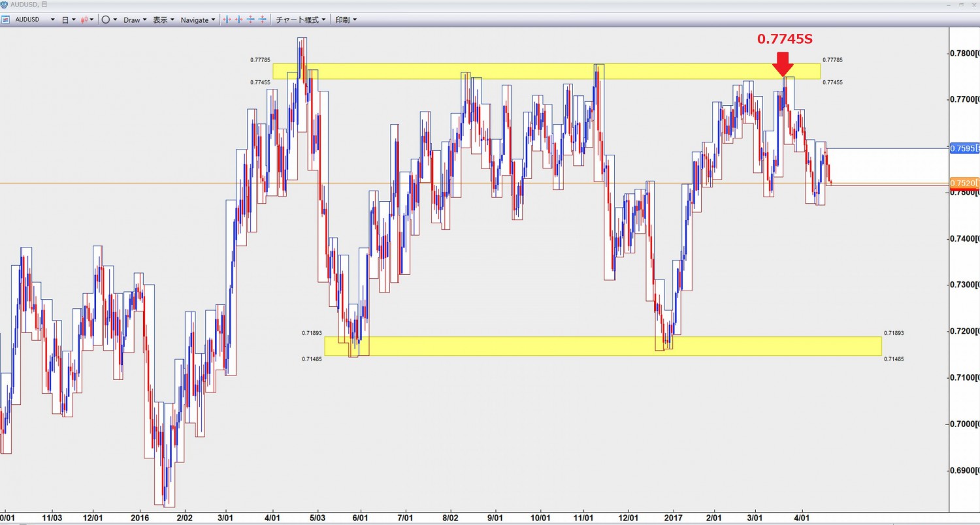Click the 2/02 date axis label
This screenshot has width=980, height=525.
tap(185, 517)
